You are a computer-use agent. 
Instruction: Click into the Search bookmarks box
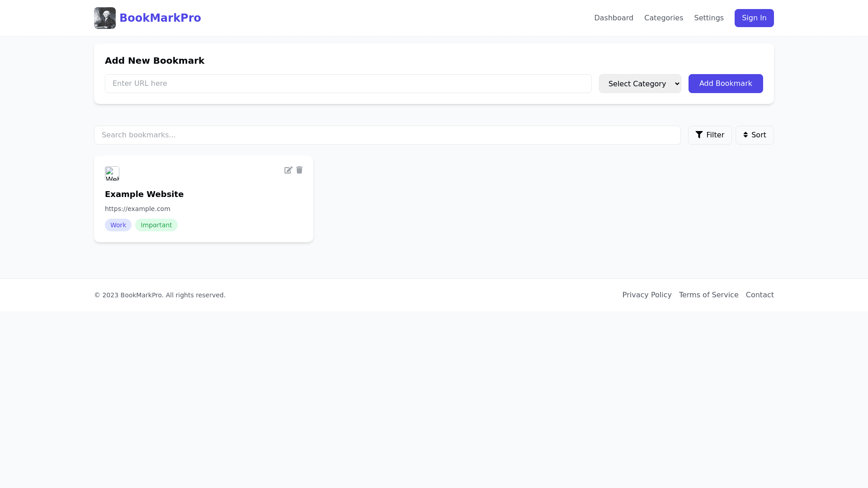tap(387, 135)
